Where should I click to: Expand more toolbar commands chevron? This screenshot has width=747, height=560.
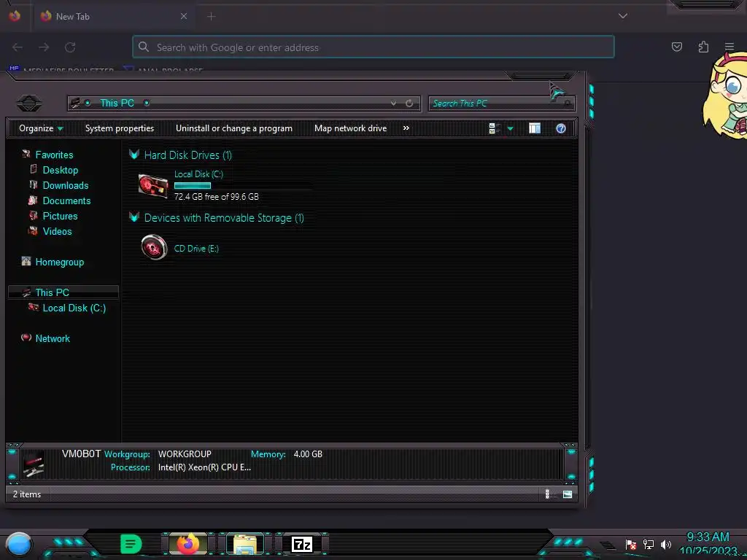coord(406,128)
